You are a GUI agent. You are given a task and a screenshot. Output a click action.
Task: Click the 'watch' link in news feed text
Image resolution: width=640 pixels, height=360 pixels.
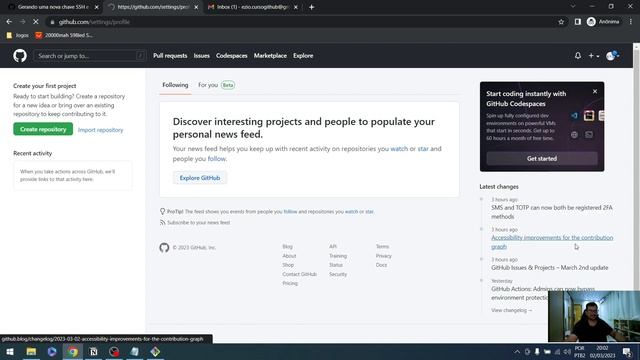[x=399, y=149]
